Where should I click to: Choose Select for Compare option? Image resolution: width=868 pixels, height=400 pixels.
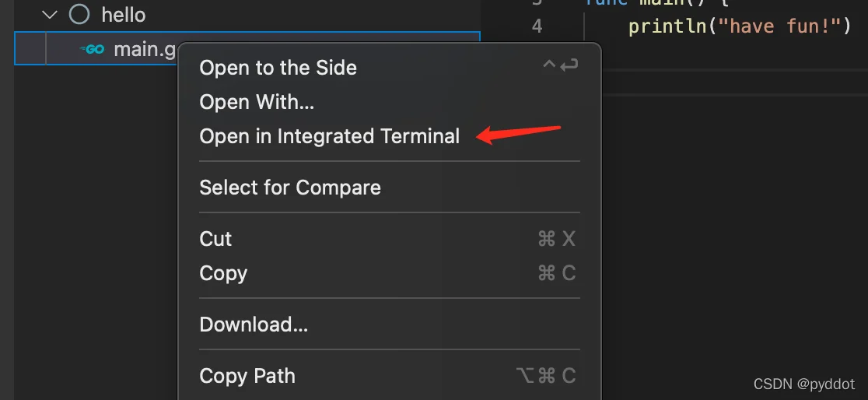[x=290, y=188]
